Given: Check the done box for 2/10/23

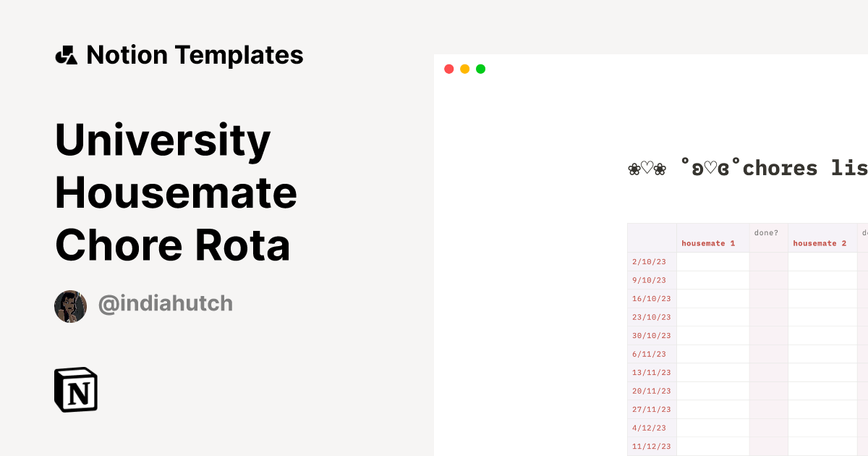Looking at the screenshot, I should coord(768,261).
